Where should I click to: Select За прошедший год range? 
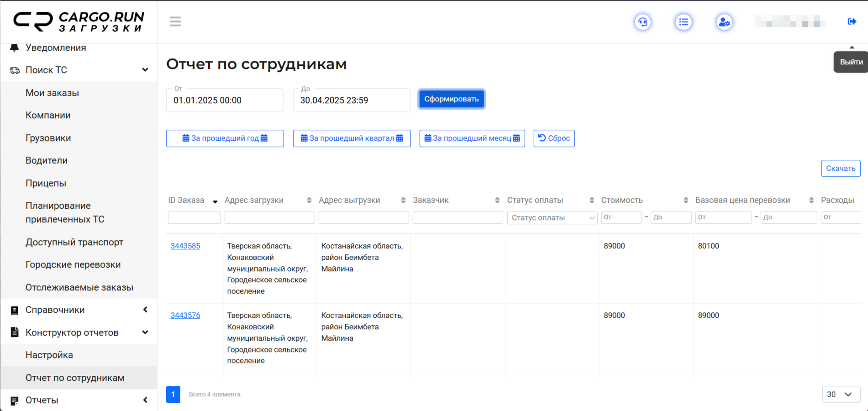225,138
